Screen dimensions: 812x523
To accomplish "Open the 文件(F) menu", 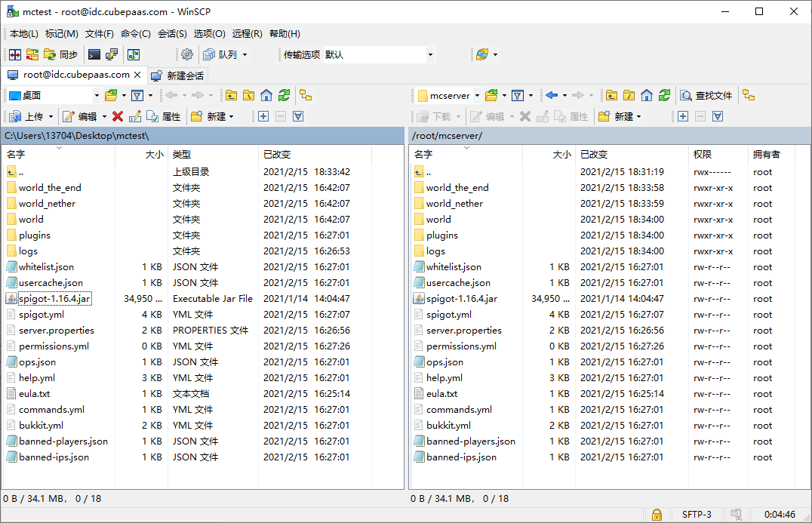I will click(100, 34).
